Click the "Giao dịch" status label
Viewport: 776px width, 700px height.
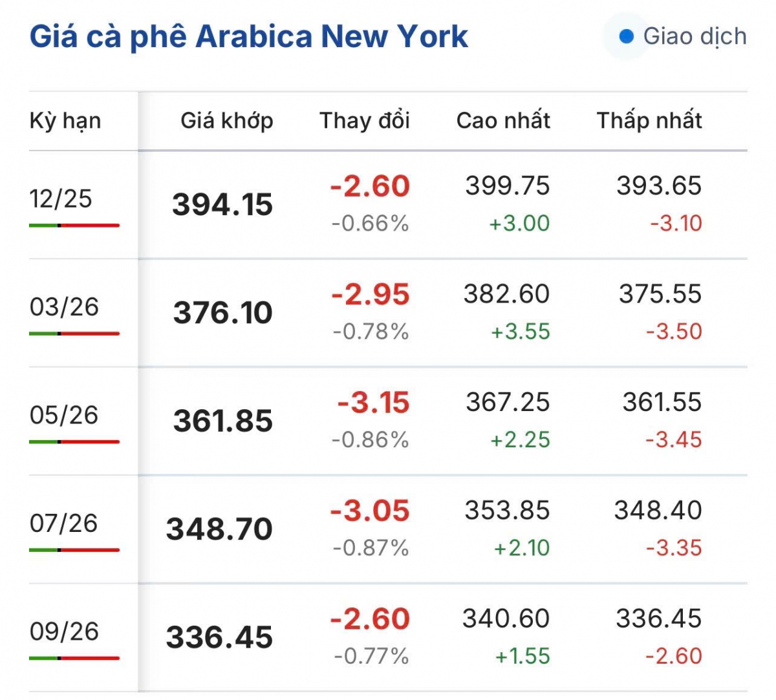[695, 37]
